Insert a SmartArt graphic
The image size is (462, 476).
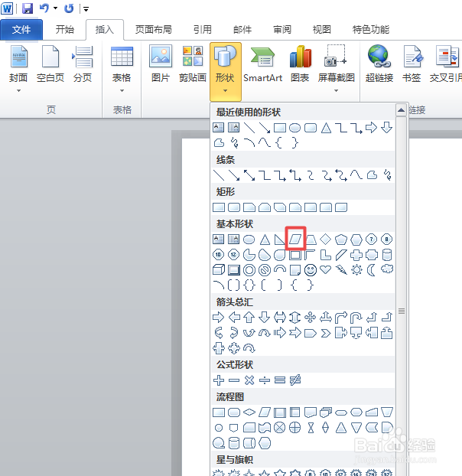[x=262, y=64]
